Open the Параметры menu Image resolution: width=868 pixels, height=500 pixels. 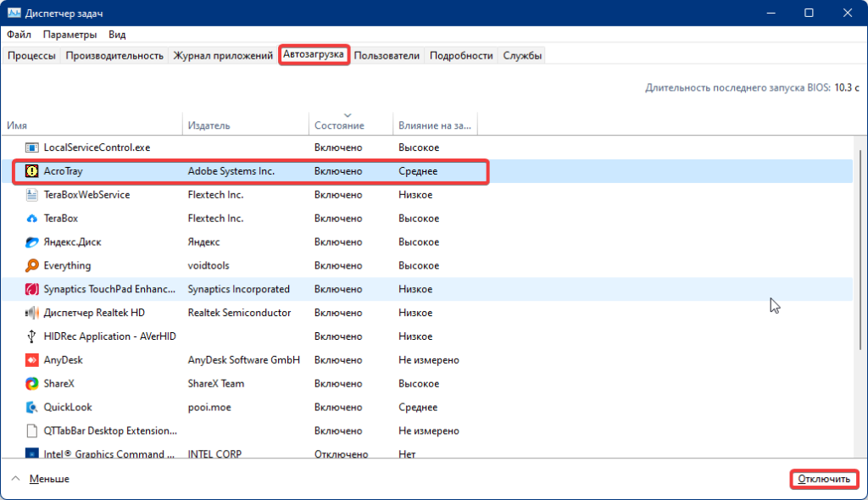(x=70, y=35)
